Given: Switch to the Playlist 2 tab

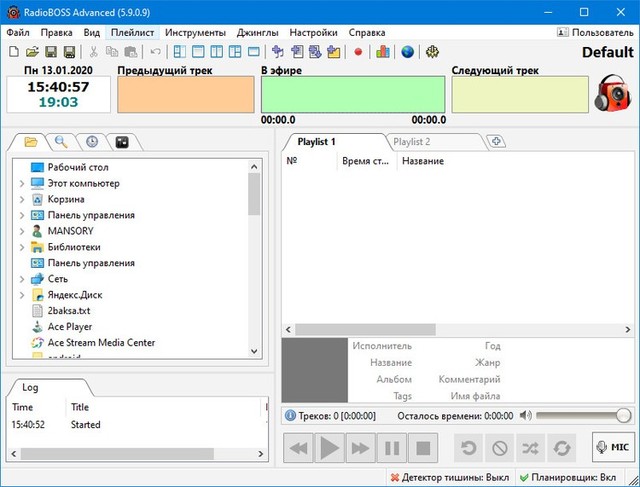Looking at the screenshot, I should pyautogui.click(x=412, y=142).
